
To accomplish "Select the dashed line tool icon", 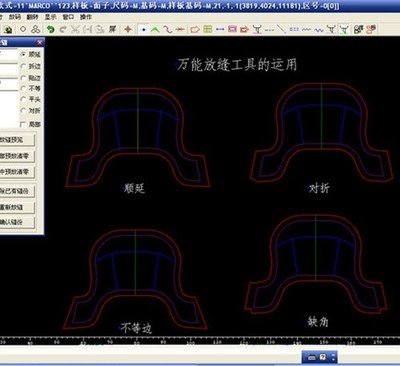I will 269,30.
